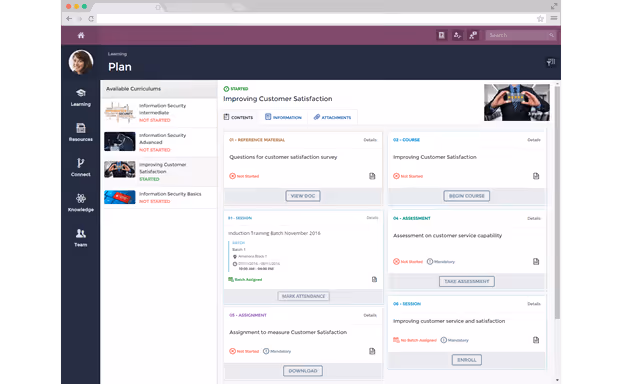
Task: Switch to the Contents tab
Action: 238,117
